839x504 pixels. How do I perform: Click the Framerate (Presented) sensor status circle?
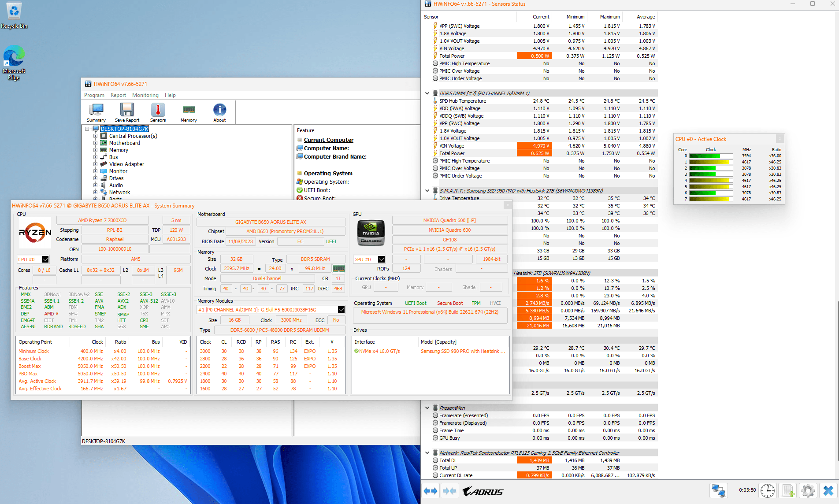[435, 415]
